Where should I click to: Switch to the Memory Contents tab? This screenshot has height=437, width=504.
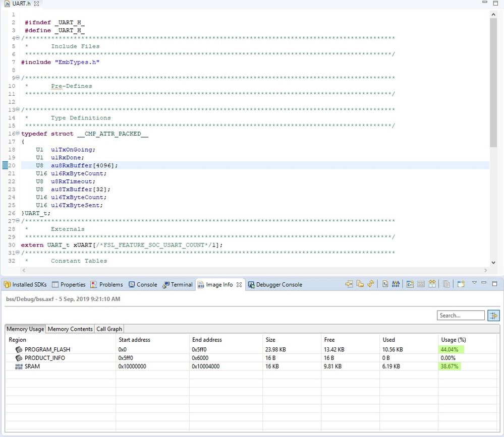70,329
